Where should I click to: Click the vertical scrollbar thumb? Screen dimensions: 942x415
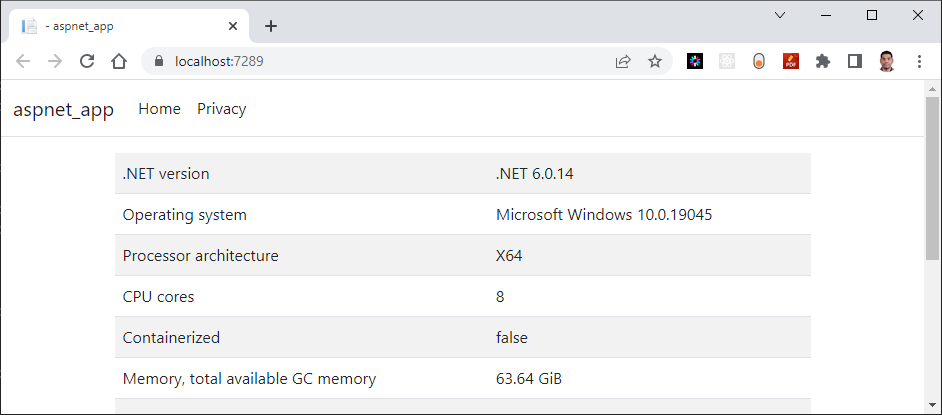[932, 178]
